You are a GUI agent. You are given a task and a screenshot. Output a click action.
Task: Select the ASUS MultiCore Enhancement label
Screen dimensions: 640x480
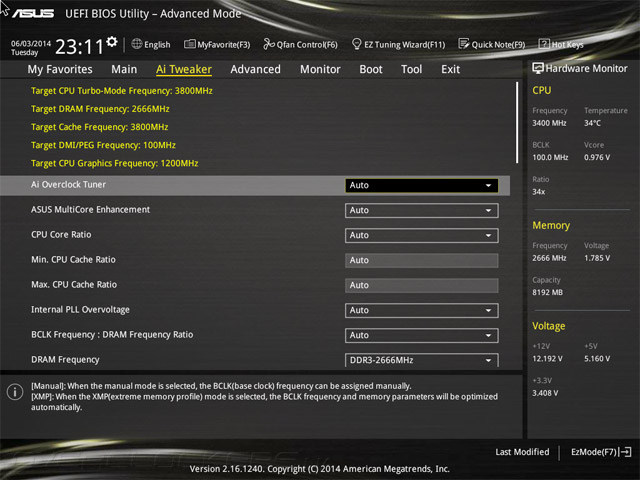coord(90,209)
